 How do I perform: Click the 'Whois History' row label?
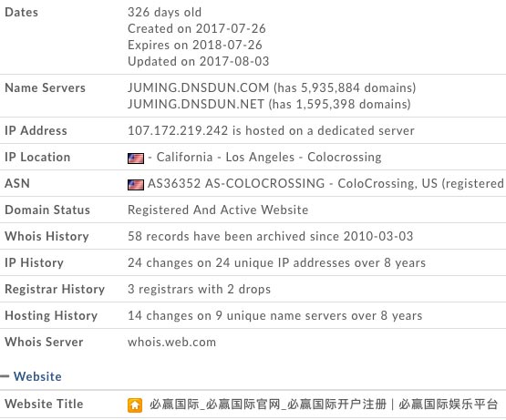tap(46, 236)
